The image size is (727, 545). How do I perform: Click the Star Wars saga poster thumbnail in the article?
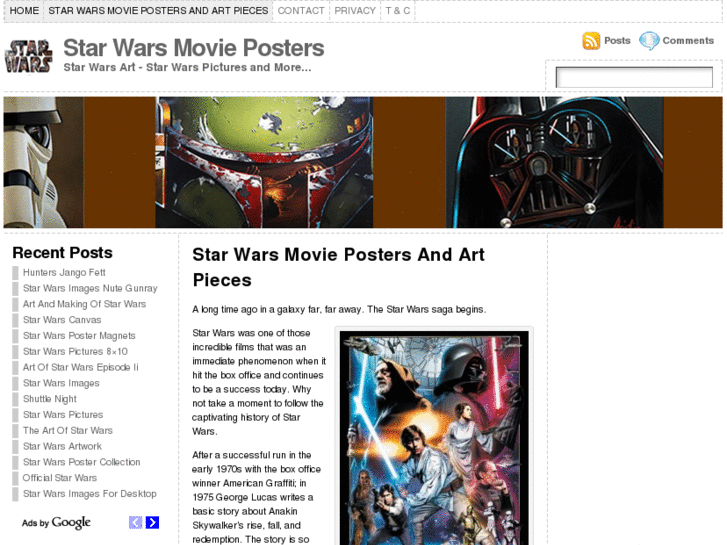(434, 437)
